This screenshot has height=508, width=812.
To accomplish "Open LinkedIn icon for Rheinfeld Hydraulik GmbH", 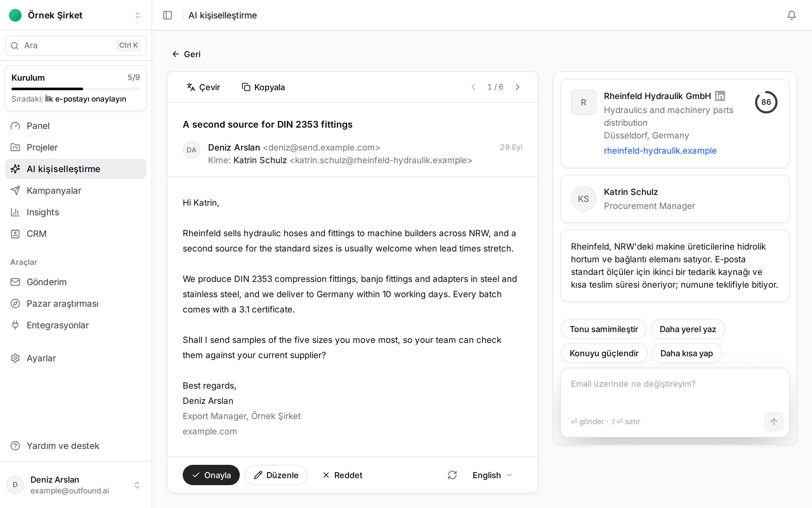I will pyautogui.click(x=720, y=96).
